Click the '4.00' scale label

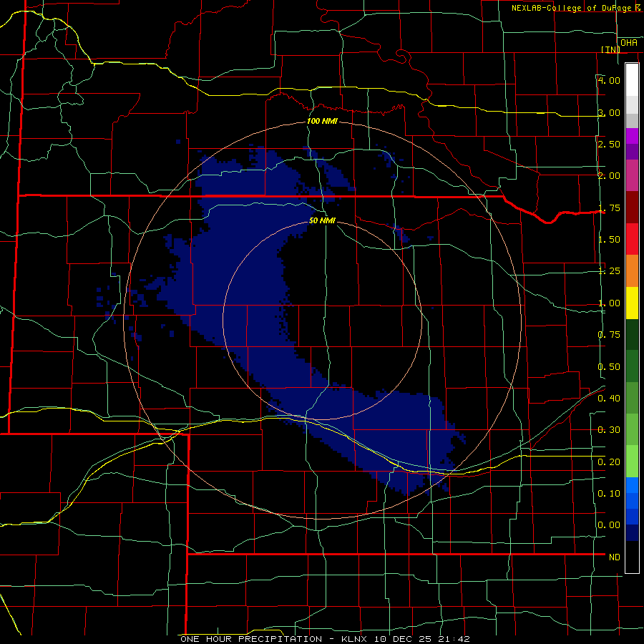coord(609,80)
